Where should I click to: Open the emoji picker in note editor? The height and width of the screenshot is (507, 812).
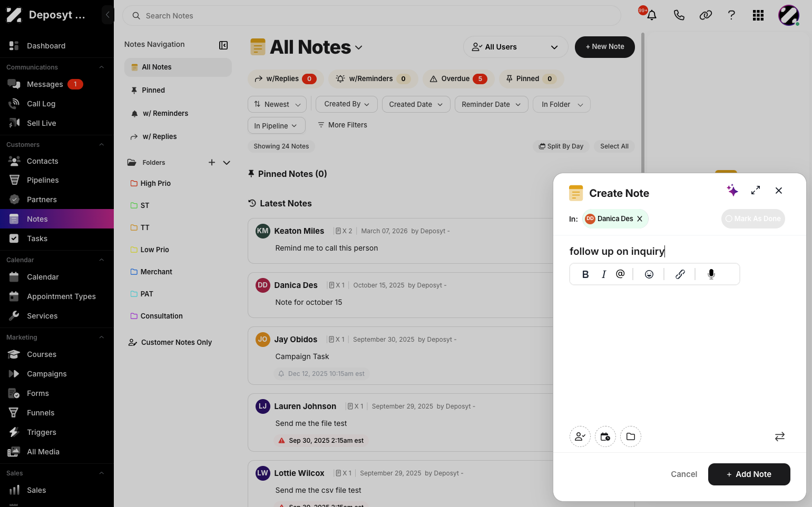click(x=649, y=274)
